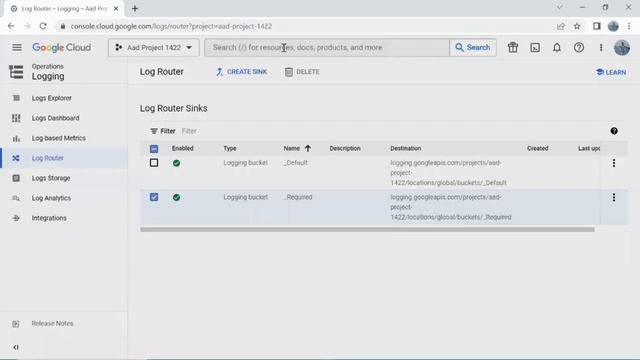
Task: Open the Chrome three-dot menu
Action: pyautogui.click(x=629, y=26)
